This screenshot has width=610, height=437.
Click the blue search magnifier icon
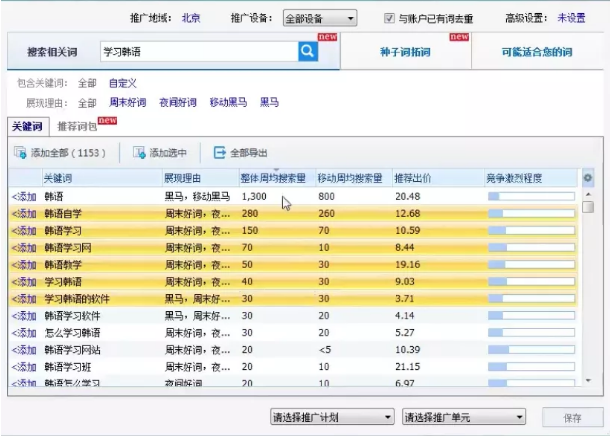coord(307,50)
